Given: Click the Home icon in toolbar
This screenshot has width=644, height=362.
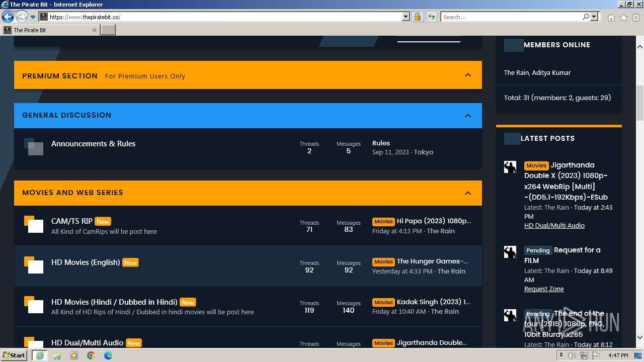Looking at the screenshot, I should 611,18.
